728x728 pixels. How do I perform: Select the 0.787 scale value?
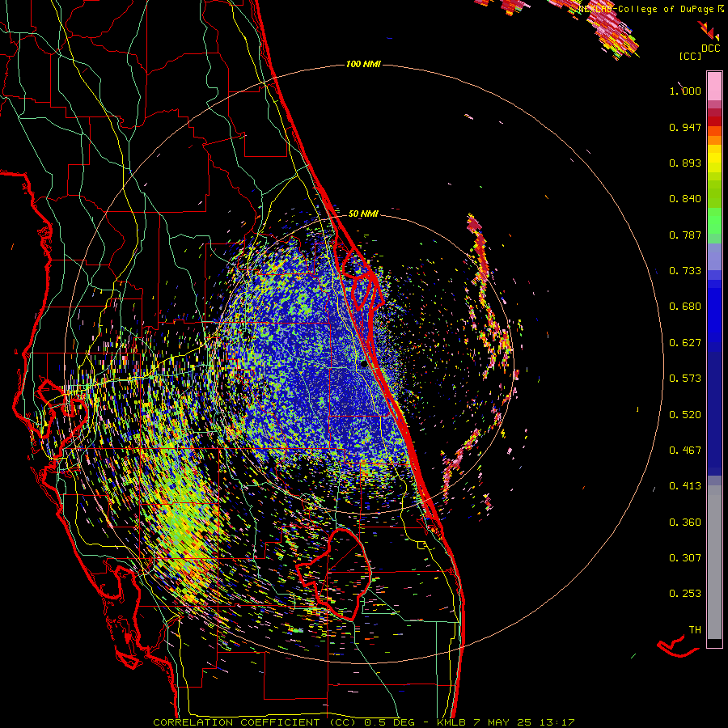[x=685, y=235]
